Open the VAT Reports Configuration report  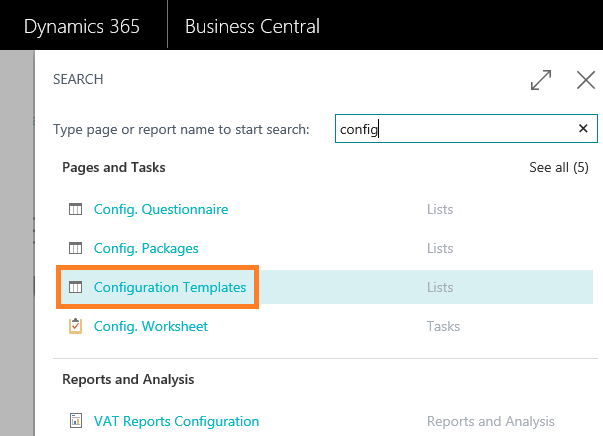click(x=176, y=421)
